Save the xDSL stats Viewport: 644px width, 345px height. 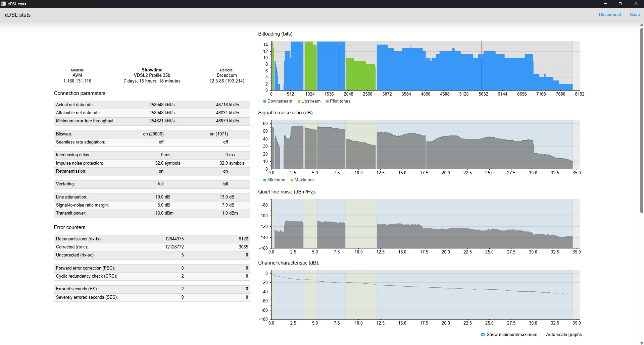pos(634,15)
